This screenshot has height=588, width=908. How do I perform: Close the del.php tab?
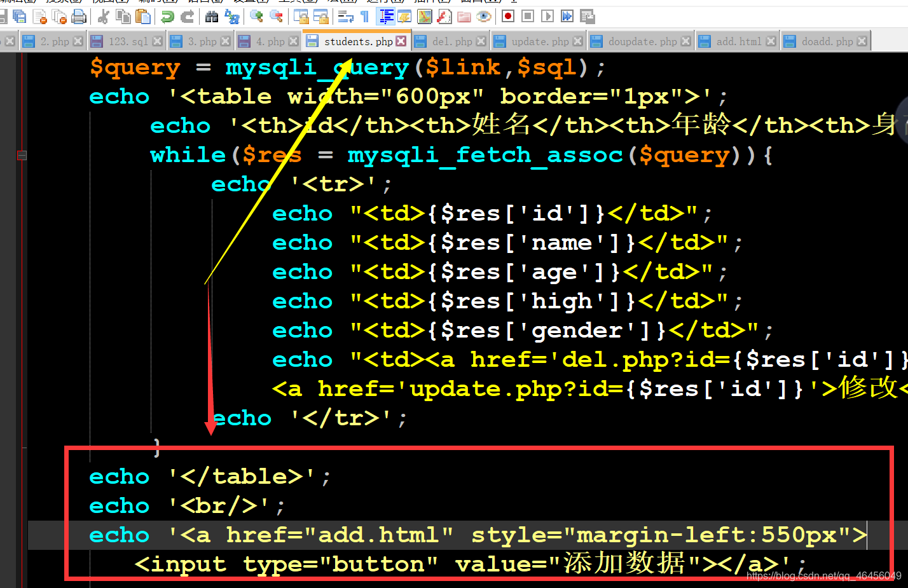click(x=481, y=41)
